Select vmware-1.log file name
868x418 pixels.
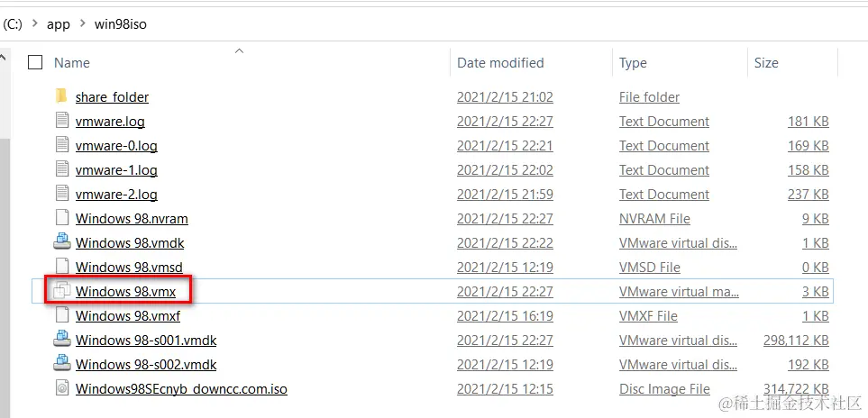(116, 169)
